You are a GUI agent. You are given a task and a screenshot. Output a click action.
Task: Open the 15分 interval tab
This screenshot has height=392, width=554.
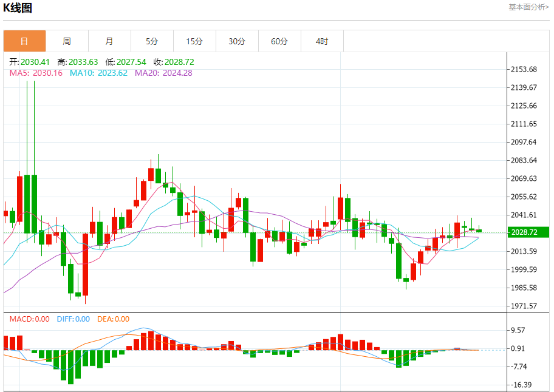click(x=194, y=41)
